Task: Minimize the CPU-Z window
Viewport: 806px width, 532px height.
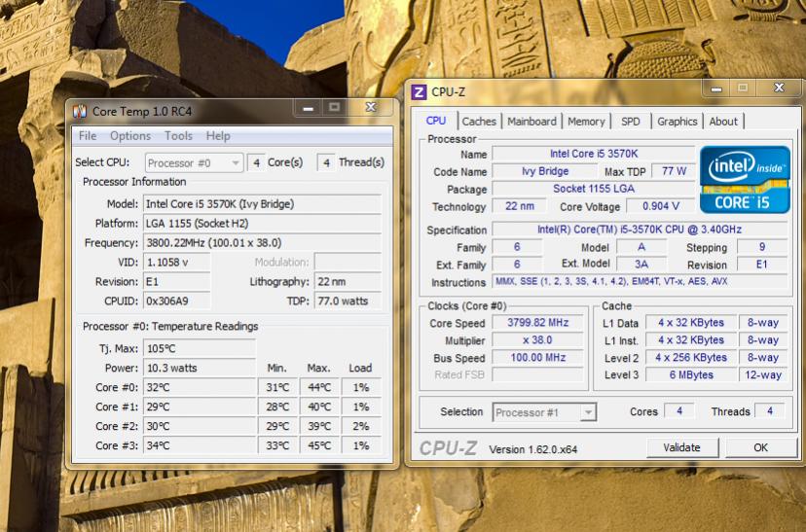Action: (716, 88)
